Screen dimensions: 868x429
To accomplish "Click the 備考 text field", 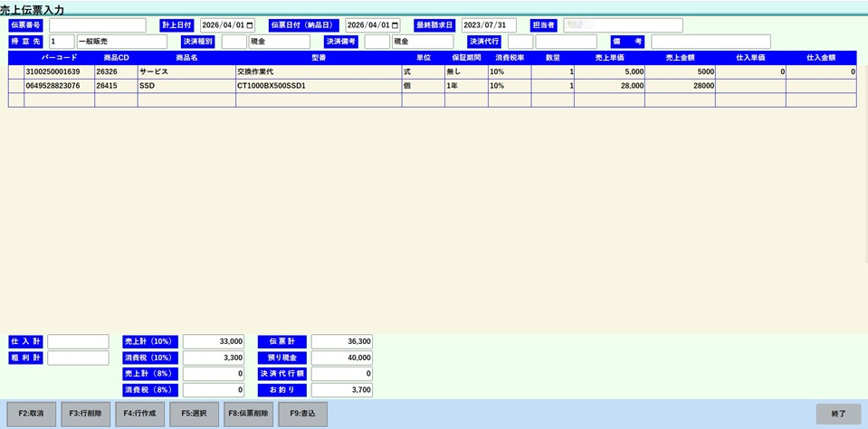I will (711, 42).
